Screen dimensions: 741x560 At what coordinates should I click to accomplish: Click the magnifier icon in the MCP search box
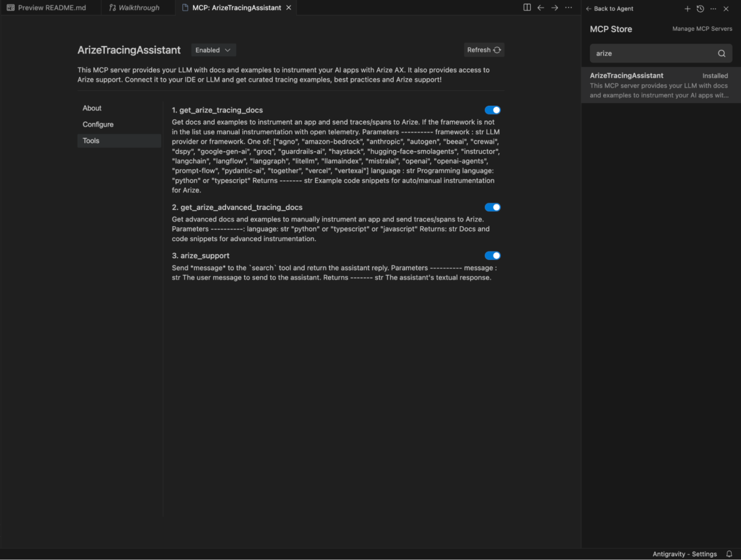(721, 53)
